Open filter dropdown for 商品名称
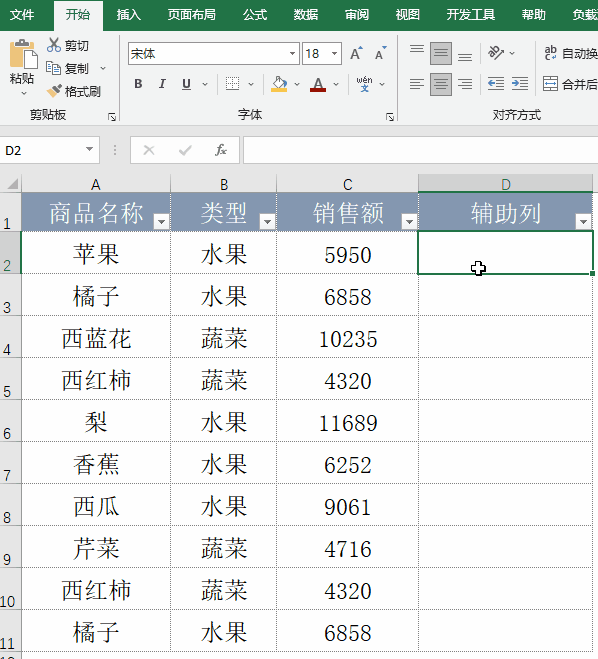Viewport: 598px width, 659px height. 161,221
